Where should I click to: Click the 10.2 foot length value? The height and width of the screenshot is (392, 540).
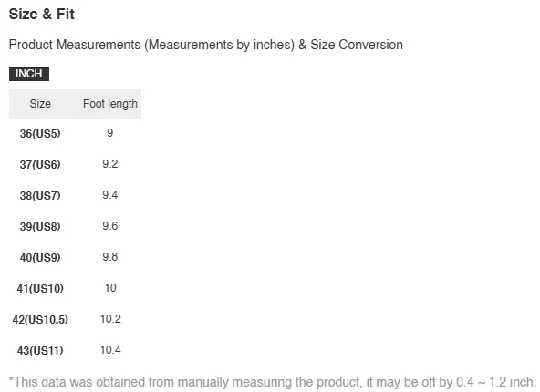point(110,319)
